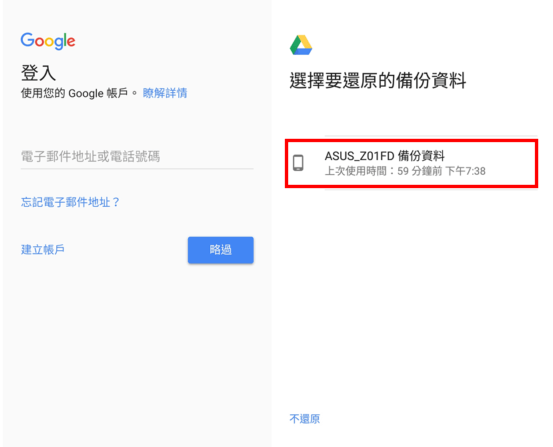Focus the 電子郵件地址或電話號碼 input field

137,156
